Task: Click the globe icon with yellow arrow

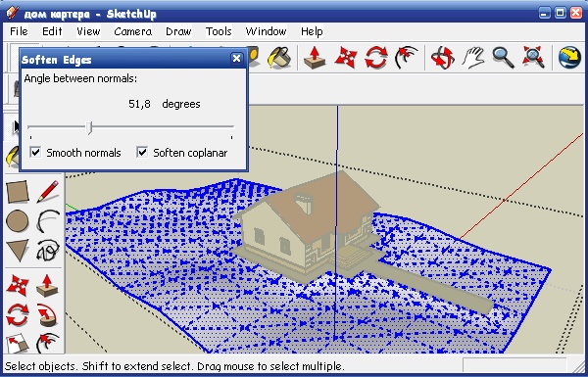Action: (569, 58)
